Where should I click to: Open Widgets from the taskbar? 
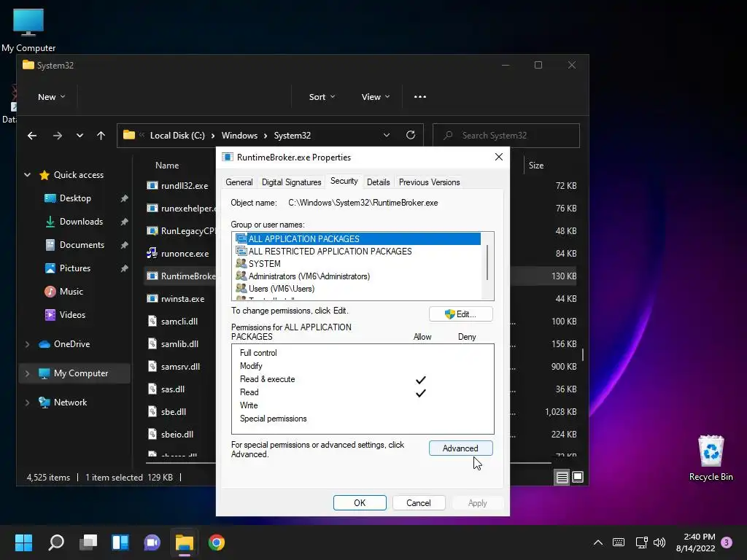coord(120,542)
